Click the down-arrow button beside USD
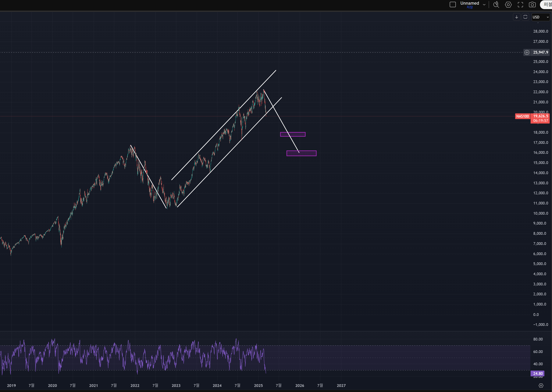The height and width of the screenshot is (392, 552). 517,17
